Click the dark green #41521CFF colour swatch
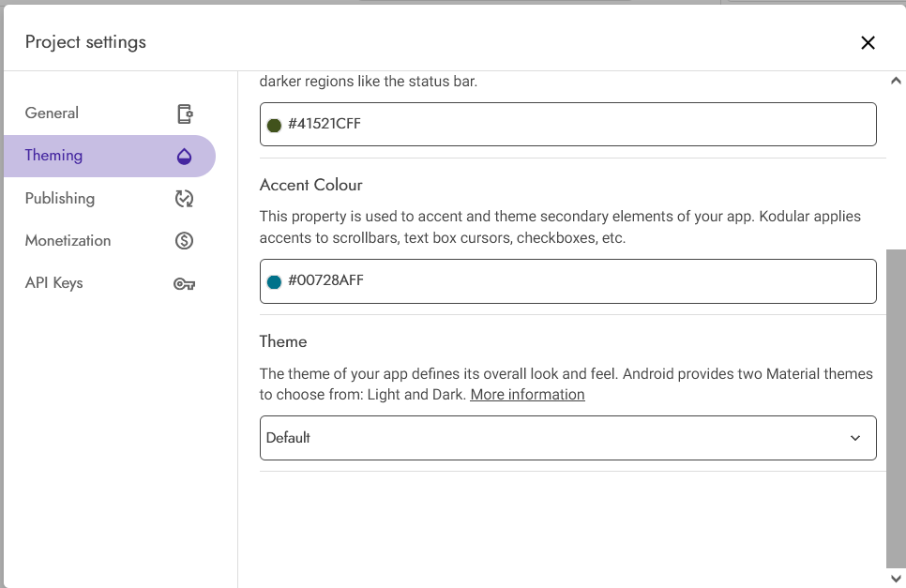 tap(274, 126)
